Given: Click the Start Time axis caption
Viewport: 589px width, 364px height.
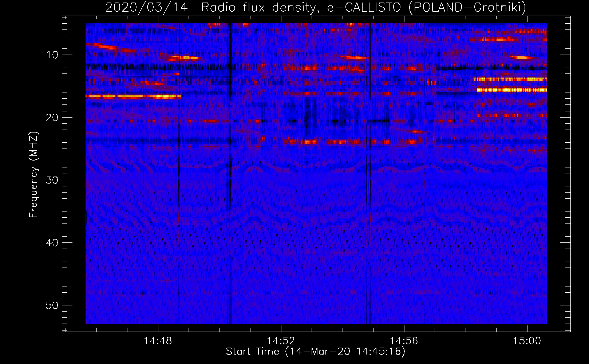Looking at the screenshot, I should click(x=316, y=352).
